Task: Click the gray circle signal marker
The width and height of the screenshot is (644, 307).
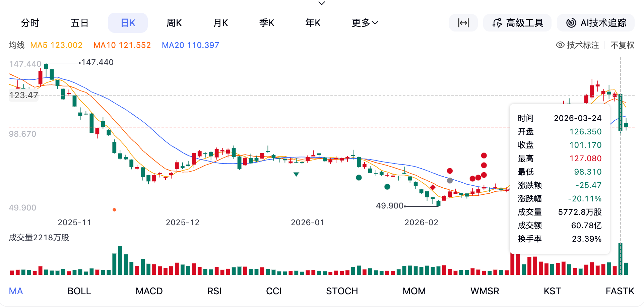Action: [450, 181]
